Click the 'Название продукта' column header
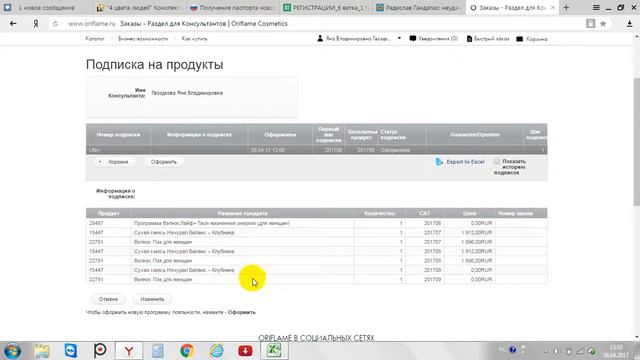This screenshot has width=640, height=360. click(x=242, y=213)
